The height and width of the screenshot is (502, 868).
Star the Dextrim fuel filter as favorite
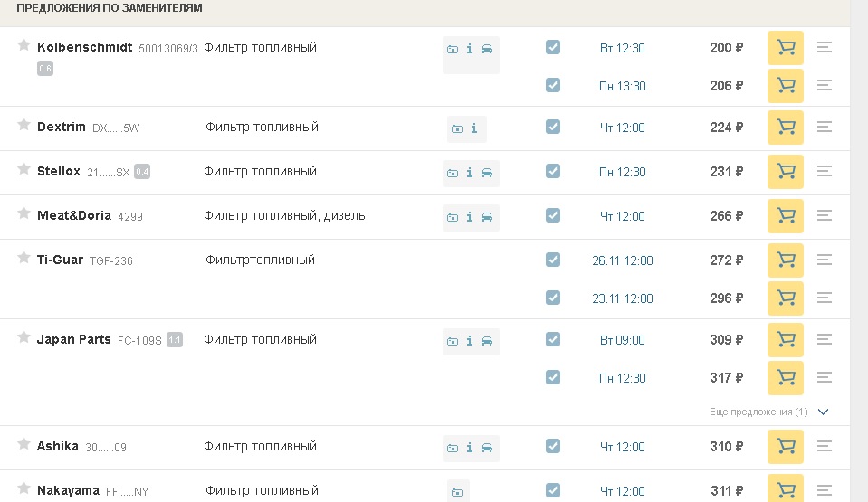[24, 125]
